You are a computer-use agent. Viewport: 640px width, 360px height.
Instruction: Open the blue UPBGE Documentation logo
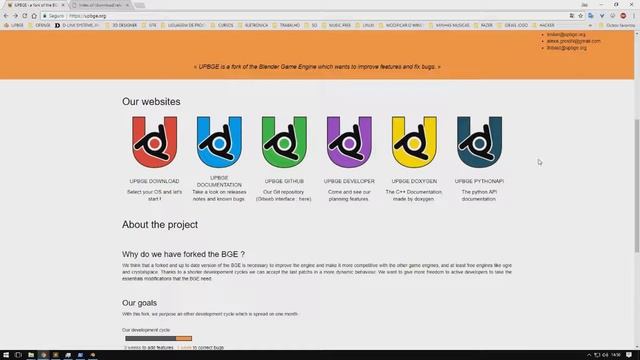[219, 142]
